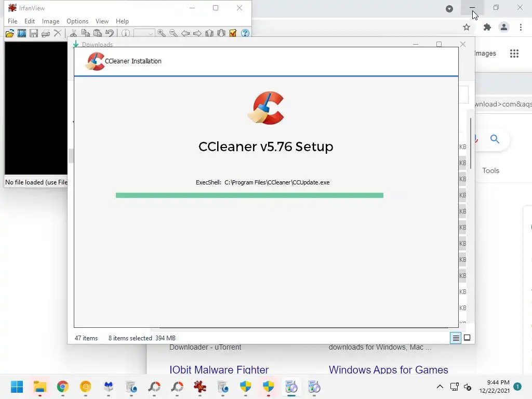Open the Windows Start menu

pos(17,387)
